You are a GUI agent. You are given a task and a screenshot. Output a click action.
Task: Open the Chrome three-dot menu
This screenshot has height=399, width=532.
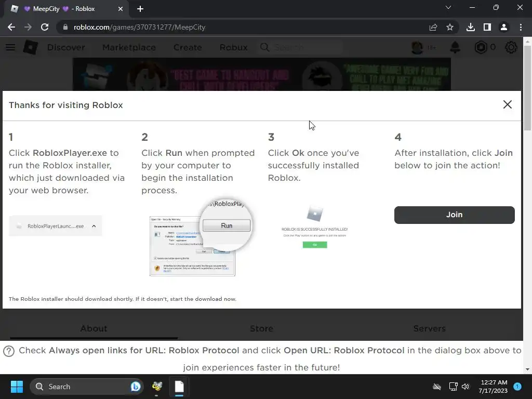[x=521, y=27]
